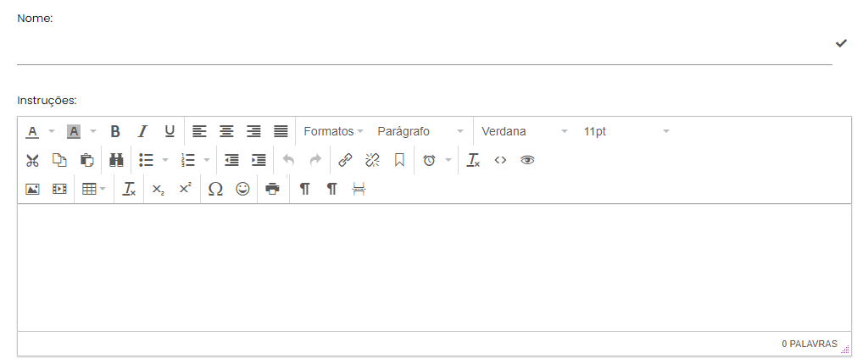Insert an image with the picture icon
The image size is (868, 364).
click(33, 189)
